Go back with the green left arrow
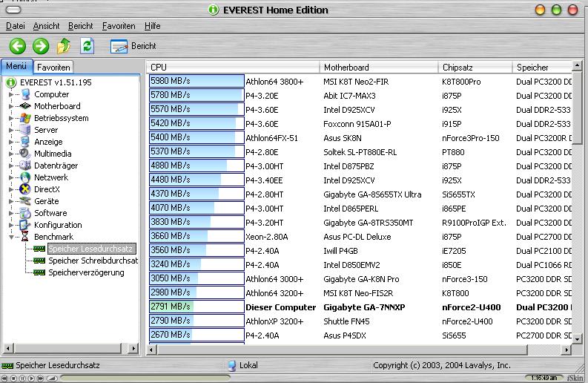Screen dimensions: 588x383 pyautogui.click(x=17, y=46)
